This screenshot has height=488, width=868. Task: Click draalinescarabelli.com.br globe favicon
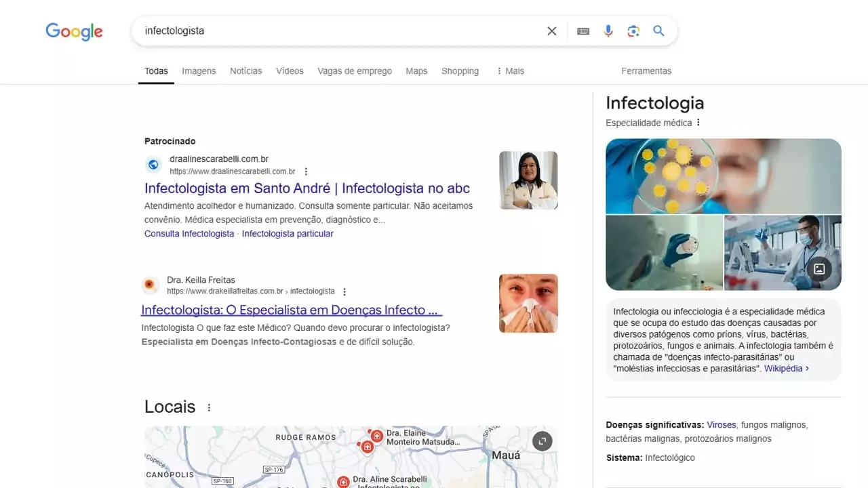153,165
